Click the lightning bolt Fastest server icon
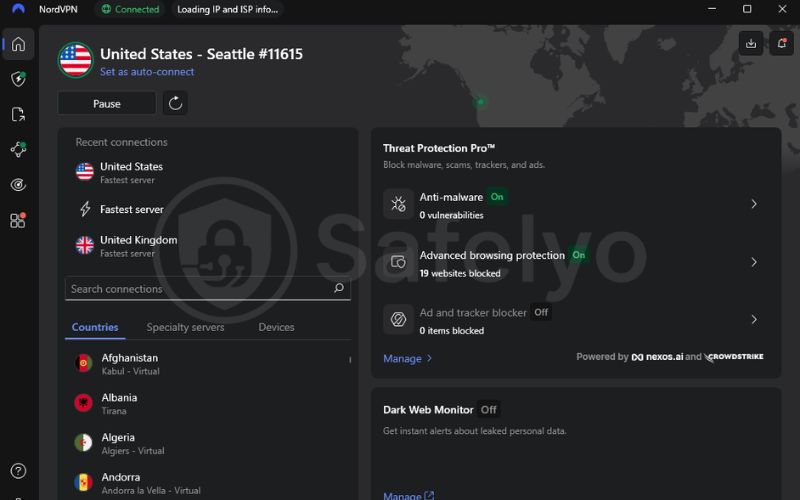 [85, 209]
